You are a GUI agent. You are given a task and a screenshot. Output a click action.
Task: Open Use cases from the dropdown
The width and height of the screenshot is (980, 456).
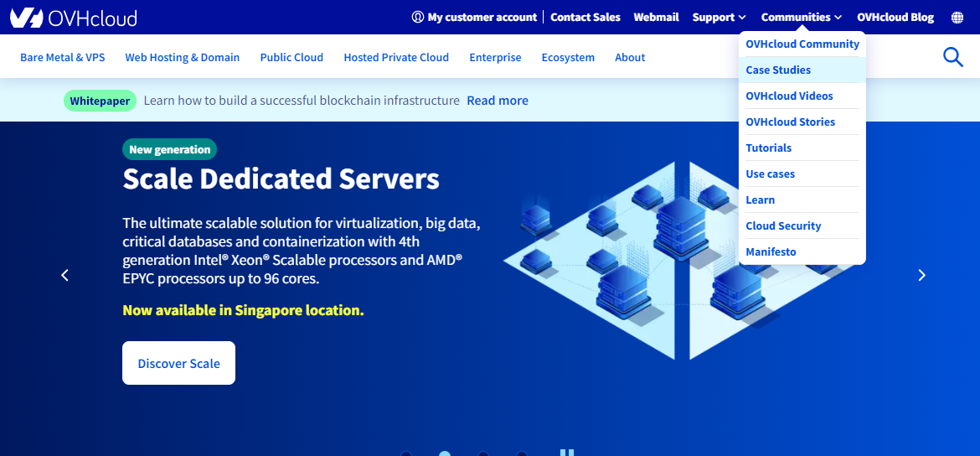802,174
